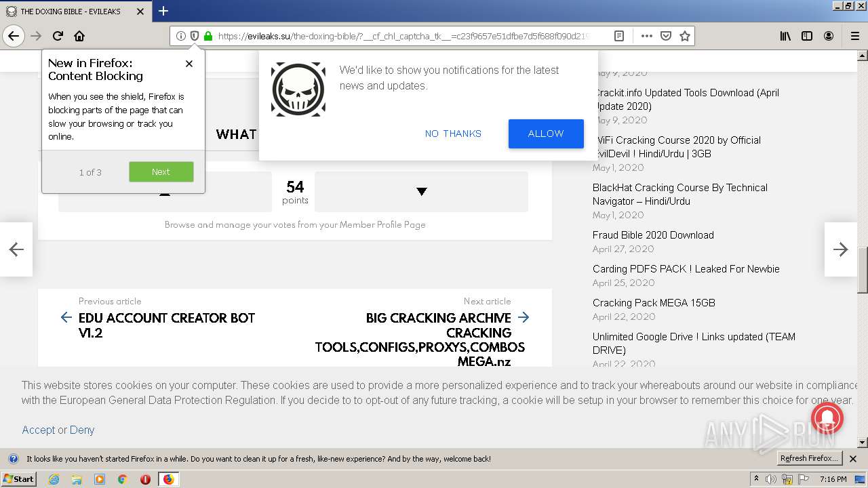Open the media player taskbar icon
Screen dimensions: 868x488
100,479
